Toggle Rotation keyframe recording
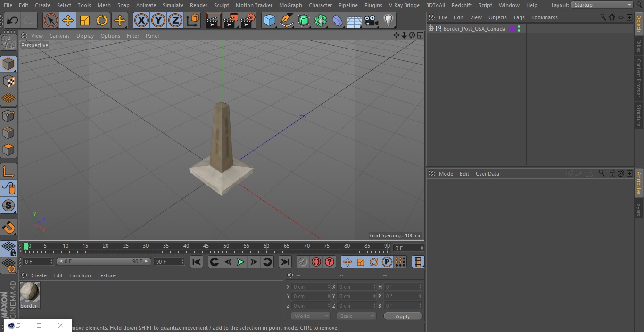 (374, 262)
